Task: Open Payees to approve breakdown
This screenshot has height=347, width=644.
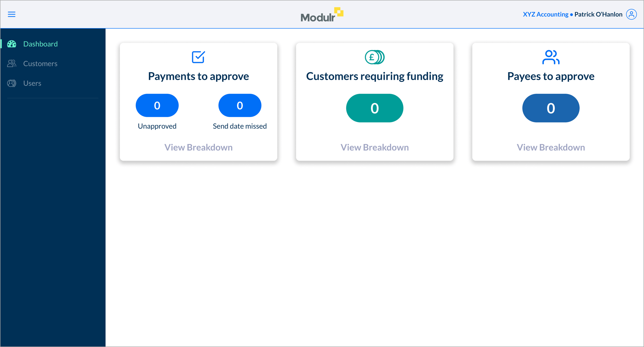Action: point(551,147)
